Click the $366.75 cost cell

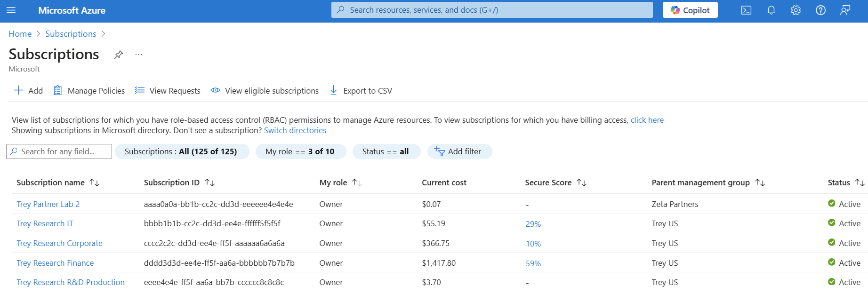pyautogui.click(x=436, y=243)
